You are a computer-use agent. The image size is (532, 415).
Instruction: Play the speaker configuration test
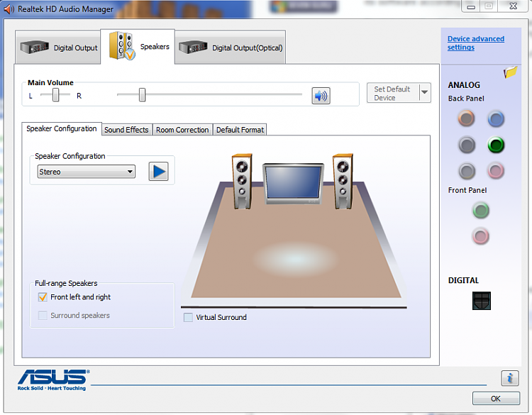[158, 172]
